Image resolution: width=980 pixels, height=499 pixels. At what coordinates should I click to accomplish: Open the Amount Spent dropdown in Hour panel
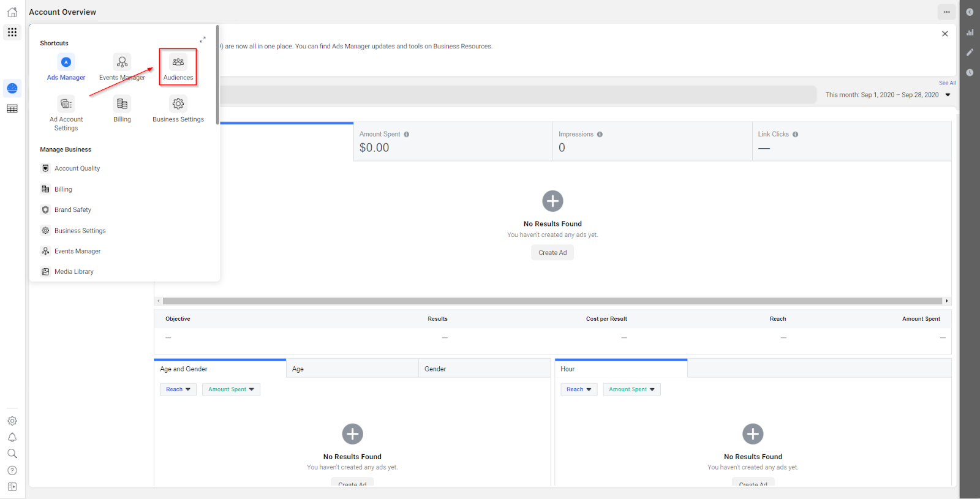(x=631, y=389)
